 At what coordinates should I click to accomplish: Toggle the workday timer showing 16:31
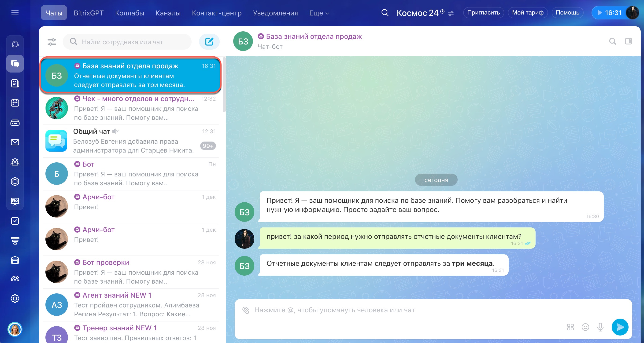(x=609, y=12)
